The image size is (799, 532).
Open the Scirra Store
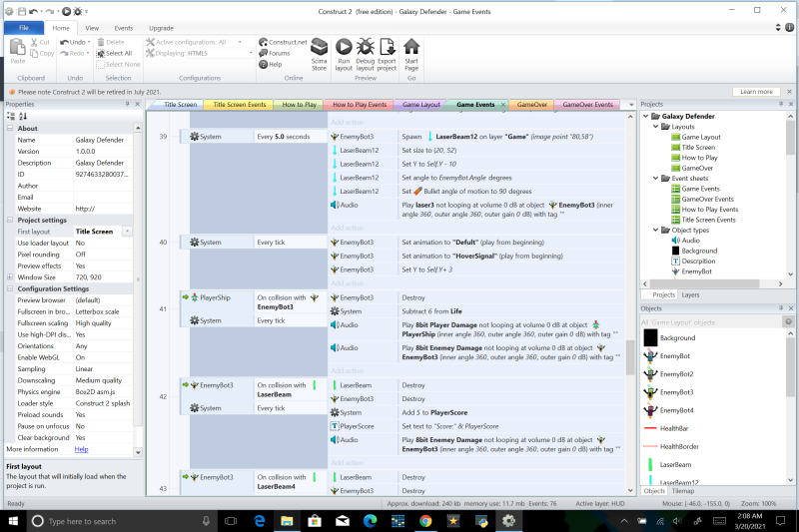[319, 54]
